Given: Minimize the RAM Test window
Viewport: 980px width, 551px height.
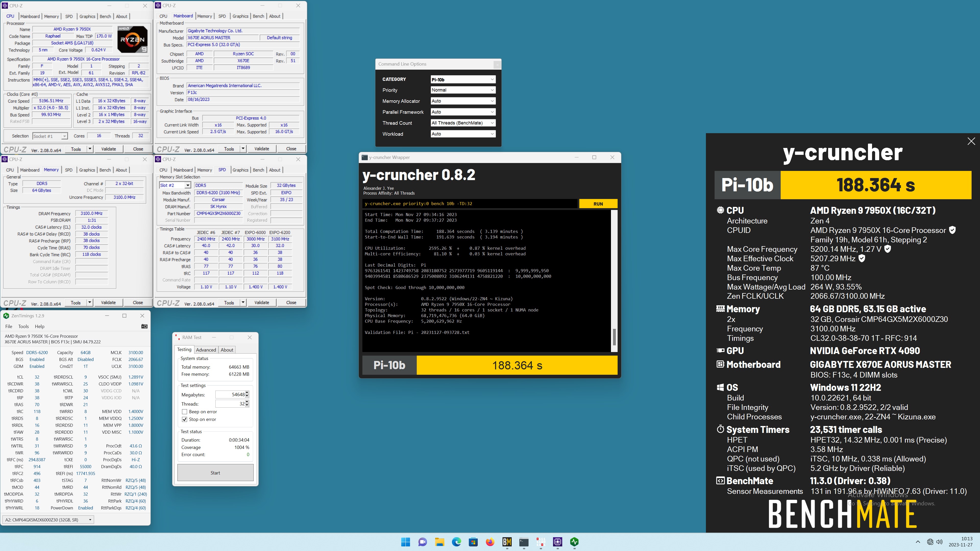Looking at the screenshot, I should 214,337.
